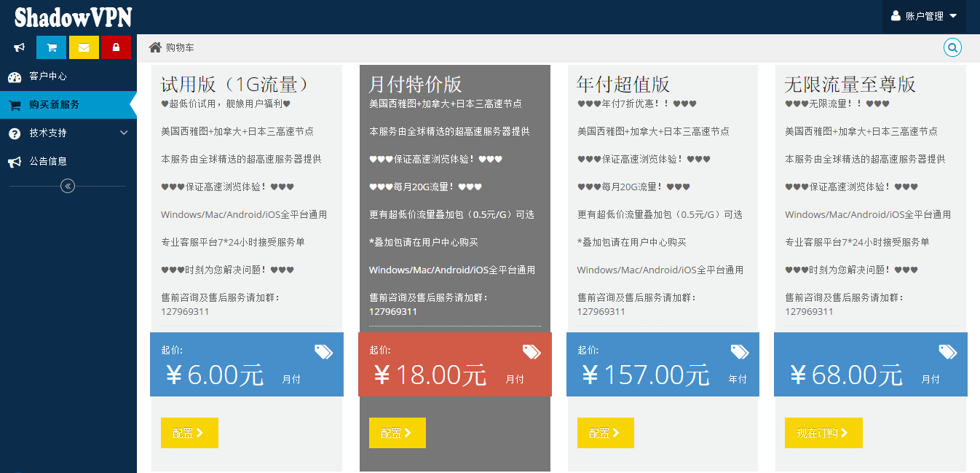The width and height of the screenshot is (980, 473).
Task: Click the ShadowVPN logo
Action: 73,17
